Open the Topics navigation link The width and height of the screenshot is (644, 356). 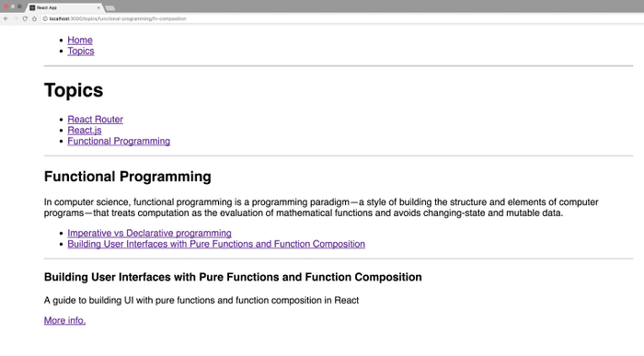(x=81, y=51)
